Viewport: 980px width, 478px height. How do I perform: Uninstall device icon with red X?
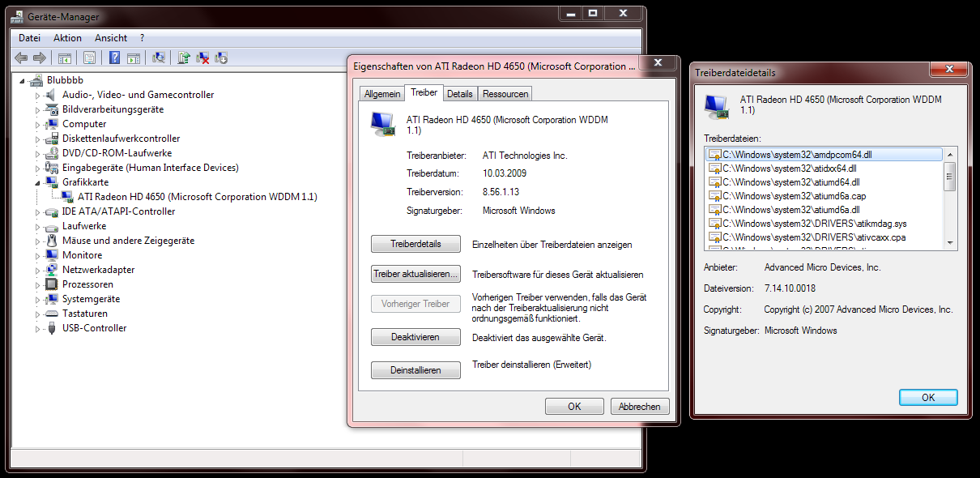click(x=202, y=58)
